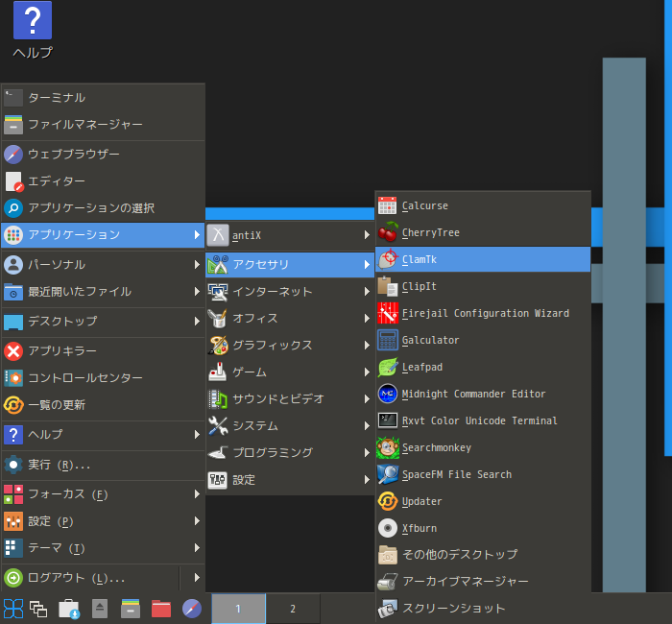Launch CherryTree cherries icon
The image size is (672, 624).
click(x=388, y=232)
